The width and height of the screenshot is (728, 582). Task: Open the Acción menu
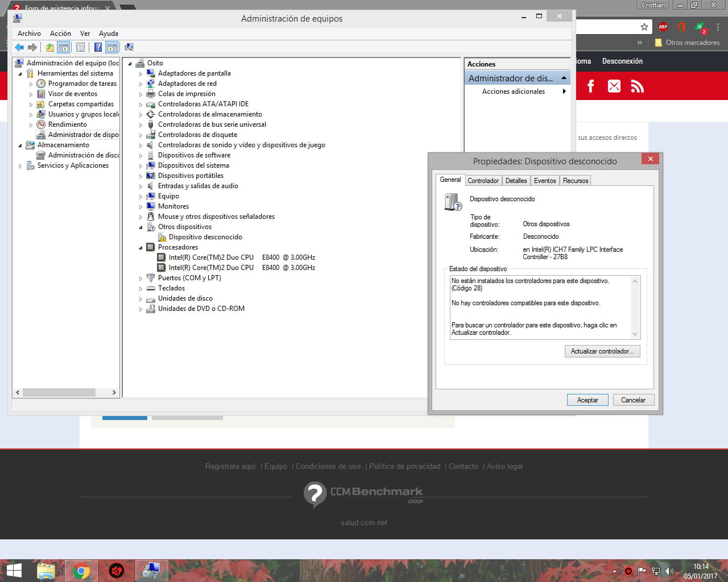pyautogui.click(x=60, y=34)
